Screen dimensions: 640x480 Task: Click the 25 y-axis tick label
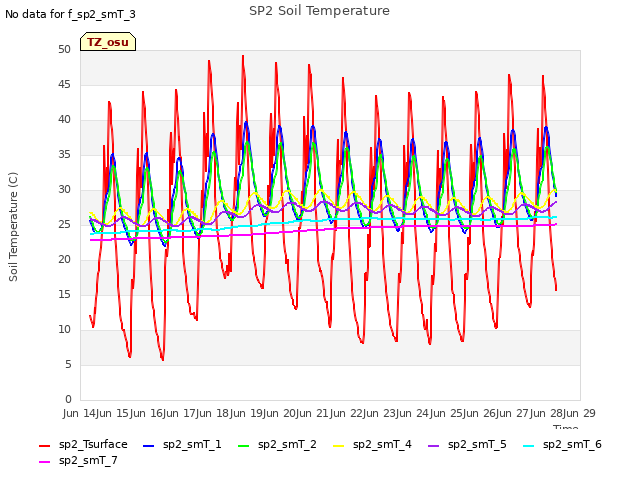(x=64, y=224)
